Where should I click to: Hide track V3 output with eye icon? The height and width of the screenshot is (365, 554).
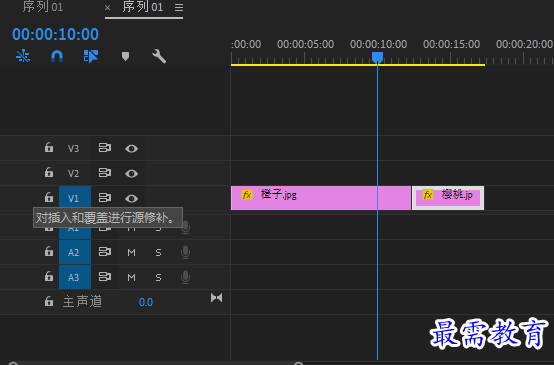[131, 149]
